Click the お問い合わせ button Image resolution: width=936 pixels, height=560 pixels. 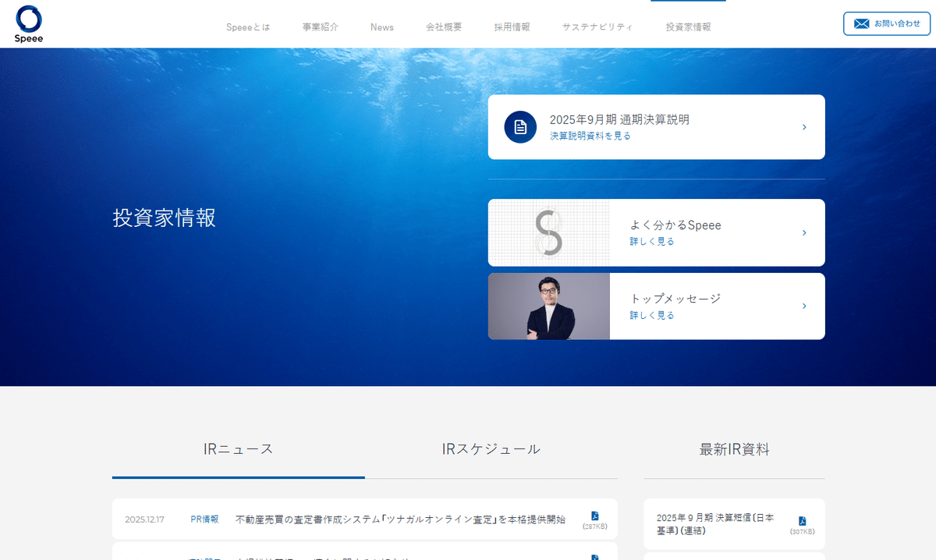coord(886,23)
